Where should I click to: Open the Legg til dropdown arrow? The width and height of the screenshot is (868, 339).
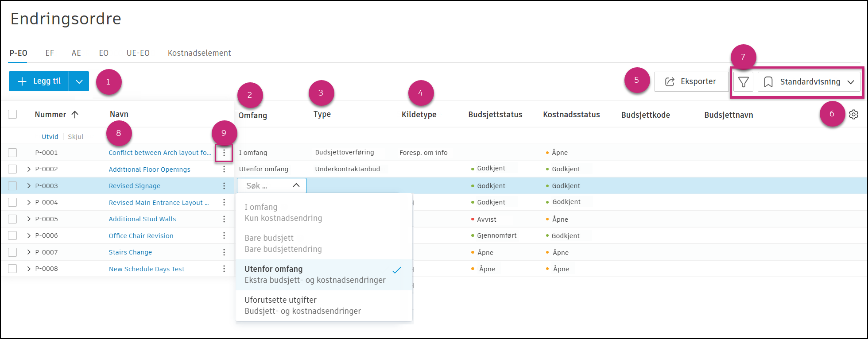coord(79,81)
